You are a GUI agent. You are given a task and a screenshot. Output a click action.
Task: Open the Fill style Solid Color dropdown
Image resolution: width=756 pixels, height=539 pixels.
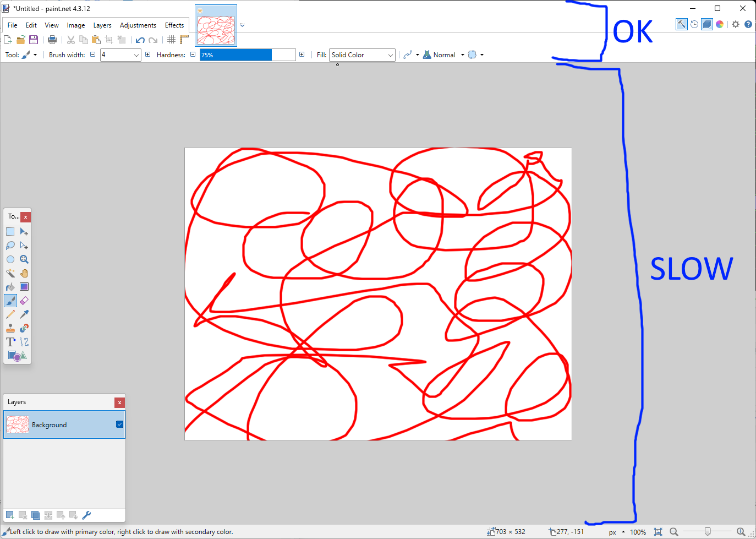pyautogui.click(x=362, y=55)
